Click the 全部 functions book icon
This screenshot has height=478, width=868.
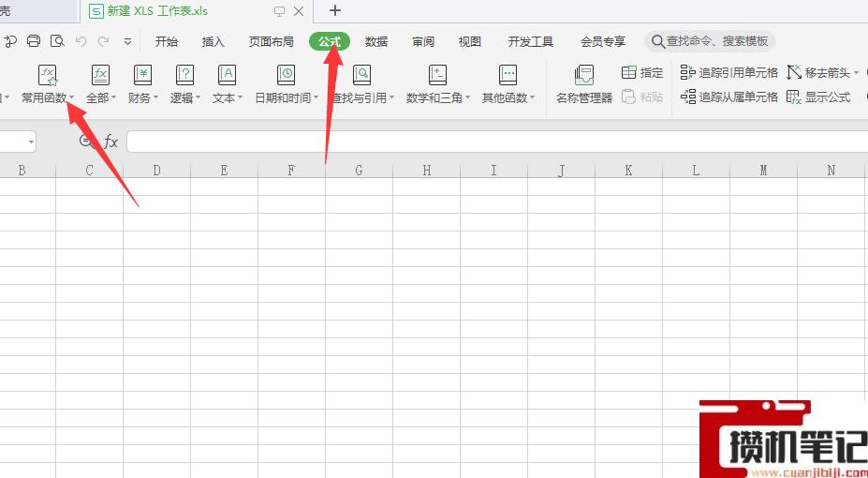pyautogui.click(x=100, y=75)
